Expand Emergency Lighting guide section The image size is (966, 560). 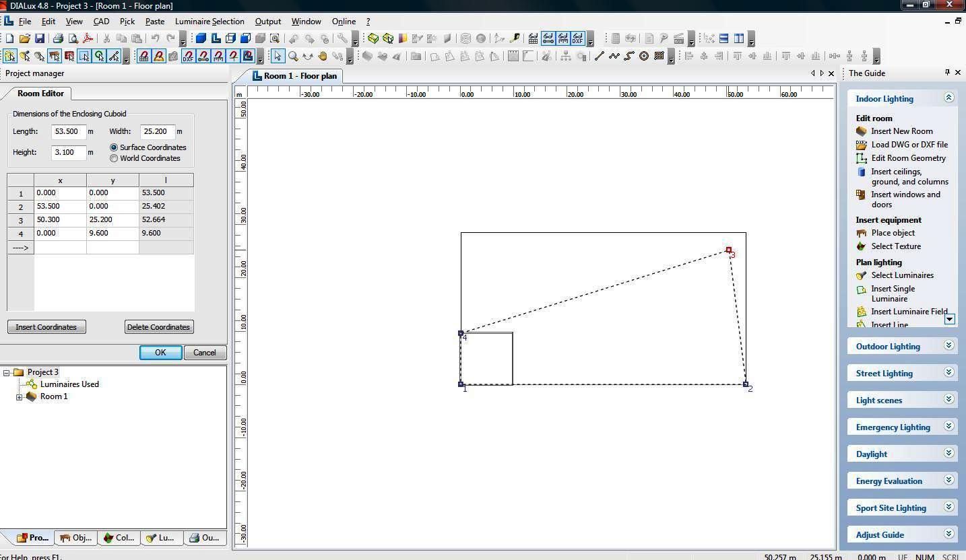949,426
